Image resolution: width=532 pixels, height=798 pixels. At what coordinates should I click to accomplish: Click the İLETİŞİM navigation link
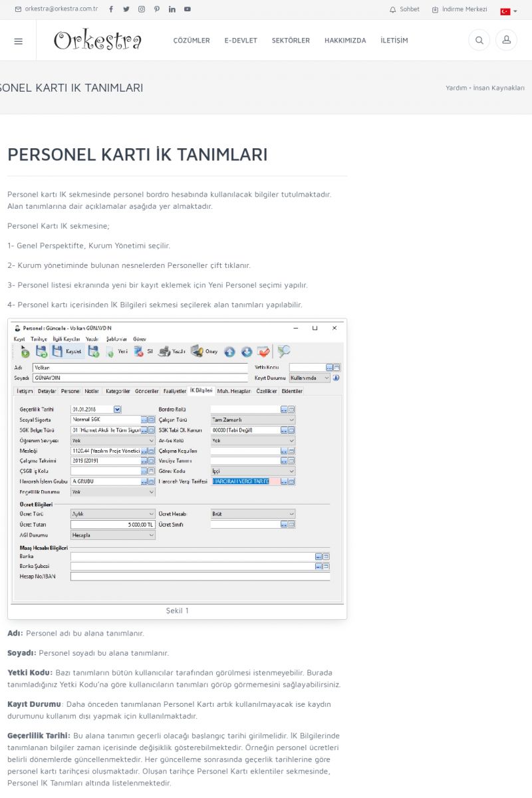394,41
